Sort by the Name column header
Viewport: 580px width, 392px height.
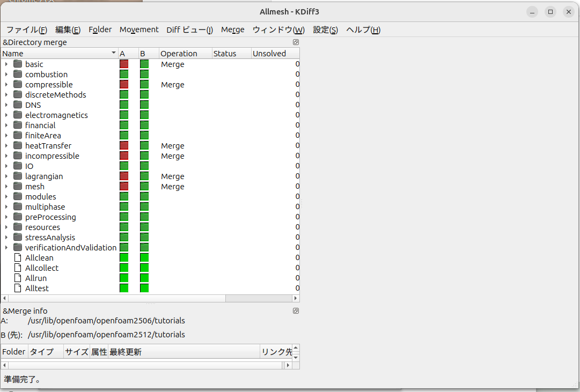[x=54, y=54]
